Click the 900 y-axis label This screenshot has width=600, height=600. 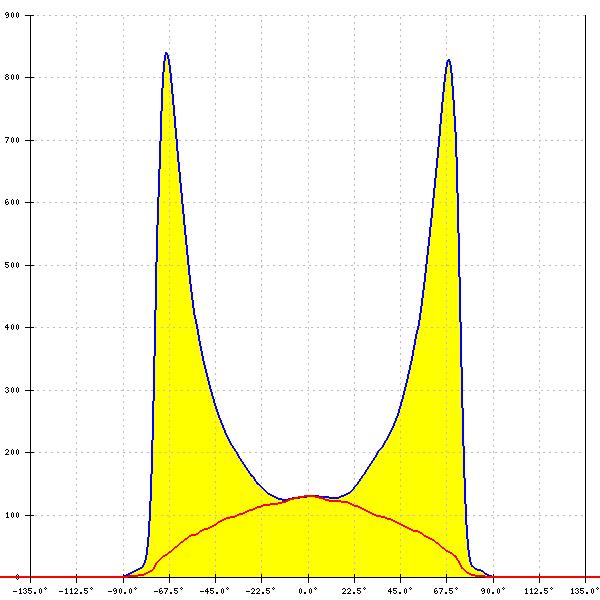tap(12, 15)
